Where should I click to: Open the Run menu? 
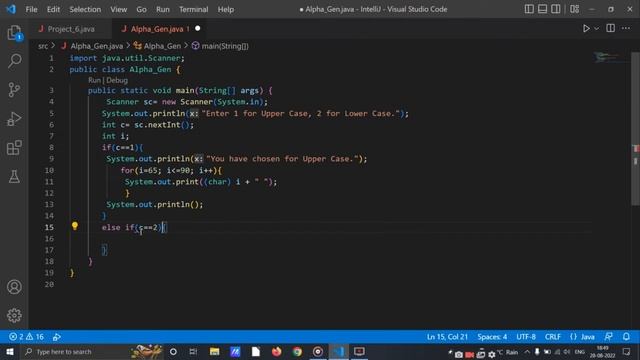pos(162,9)
